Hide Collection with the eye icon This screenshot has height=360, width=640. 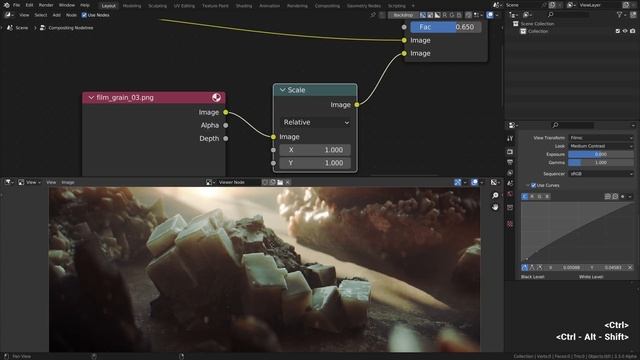[x=625, y=31]
